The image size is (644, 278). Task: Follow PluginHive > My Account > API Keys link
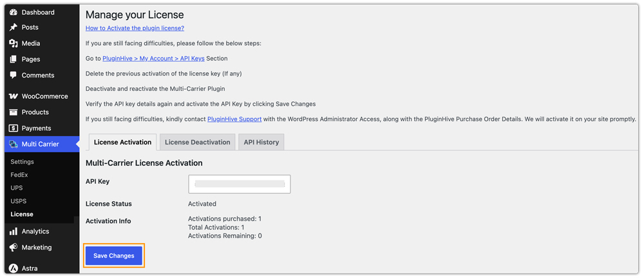pyautogui.click(x=153, y=59)
